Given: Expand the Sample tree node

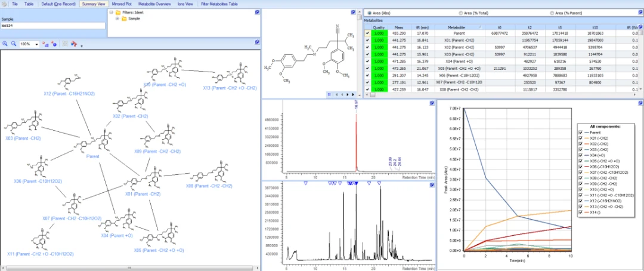Looking at the screenshot, I should click(x=117, y=19).
